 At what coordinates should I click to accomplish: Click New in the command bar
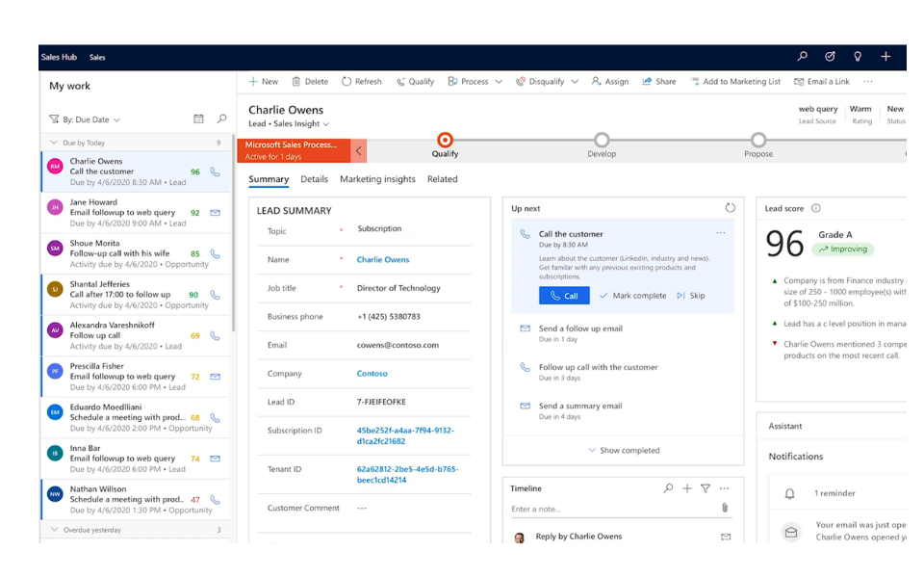pos(263,81)
